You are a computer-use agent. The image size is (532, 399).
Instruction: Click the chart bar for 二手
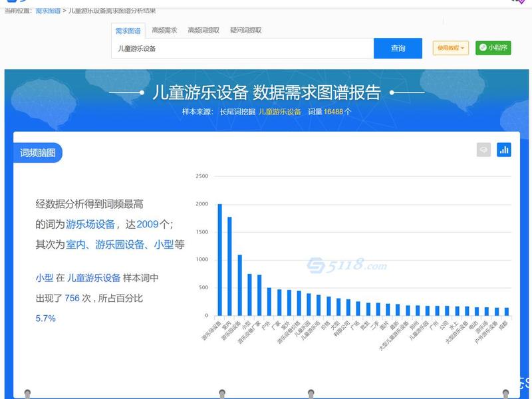378,309
